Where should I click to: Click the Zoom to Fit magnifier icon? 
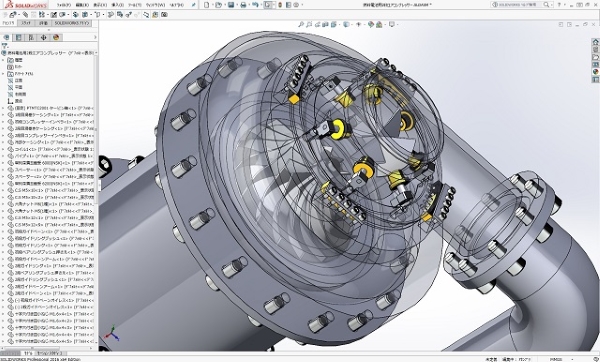coord(301,24)
